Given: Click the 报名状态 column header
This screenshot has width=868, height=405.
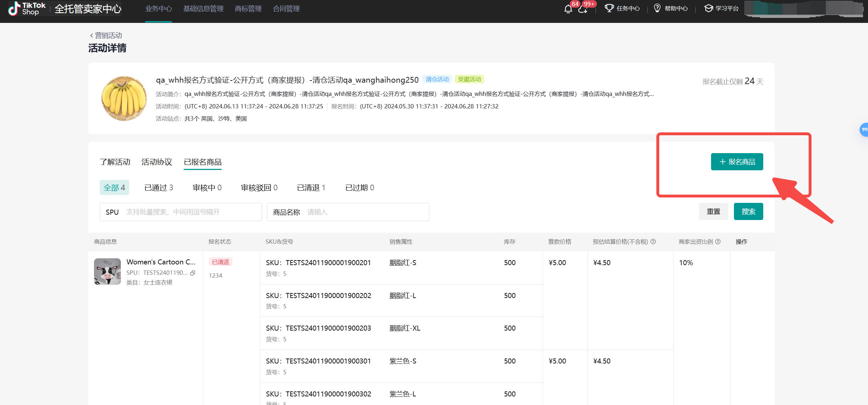Looking at the screenshot, I should pyautogui.click(x=220, y=241).
